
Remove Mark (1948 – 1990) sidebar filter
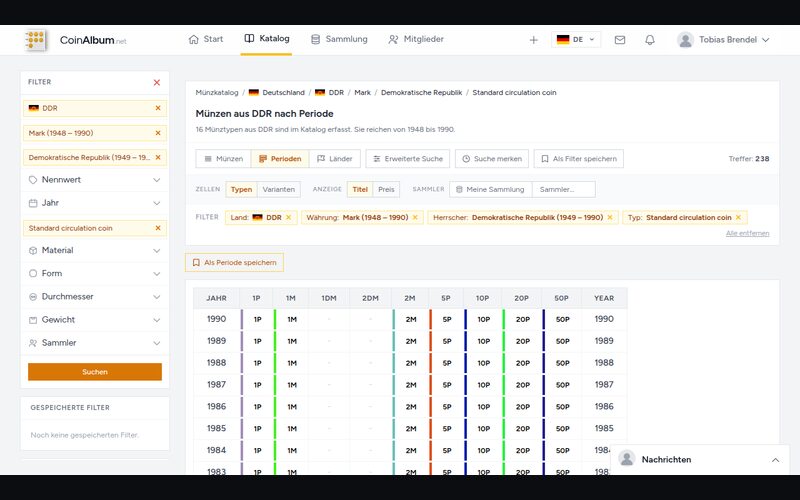[158, 133]
